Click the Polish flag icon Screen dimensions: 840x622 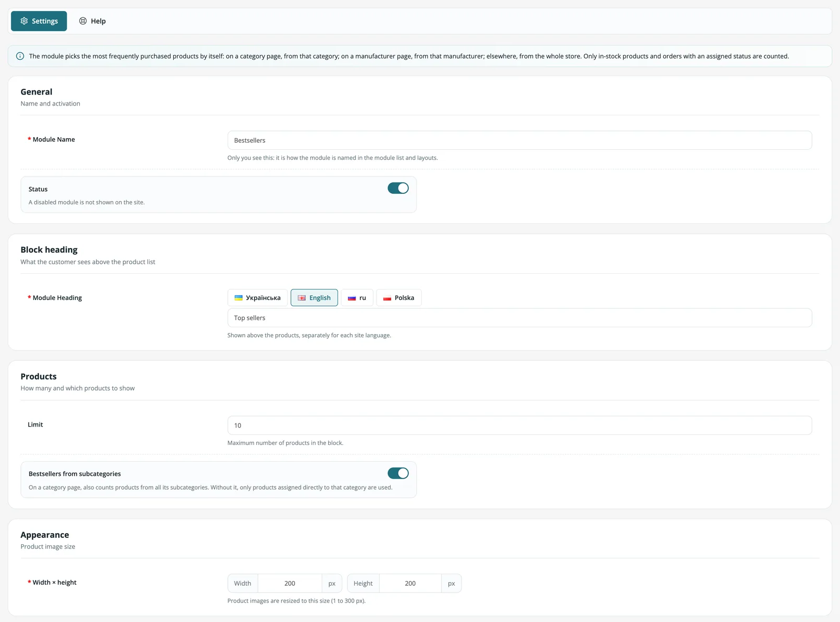[387, 298]
